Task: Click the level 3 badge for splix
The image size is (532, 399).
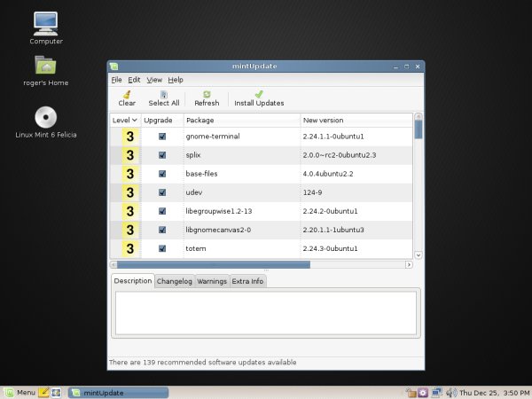Action: tap(130, 155)
